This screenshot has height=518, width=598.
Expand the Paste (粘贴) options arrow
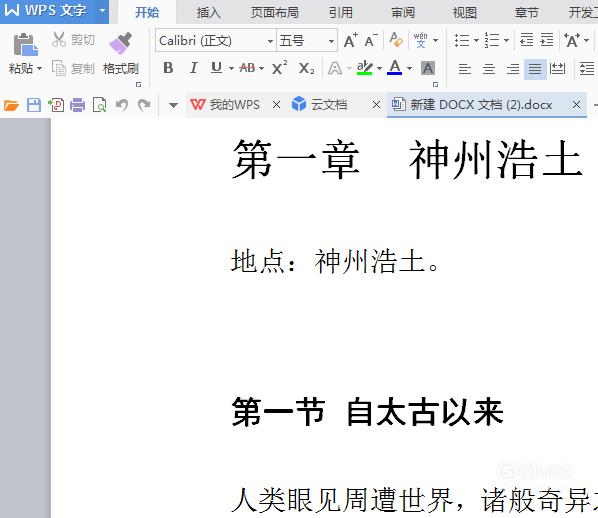(x=39, y=69)
